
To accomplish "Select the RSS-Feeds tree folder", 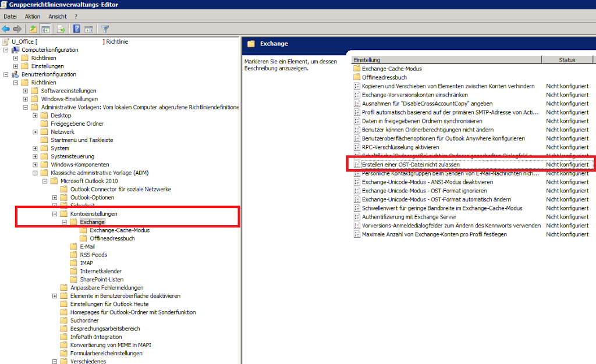I will pyautogui.click(x=93, y=255).
